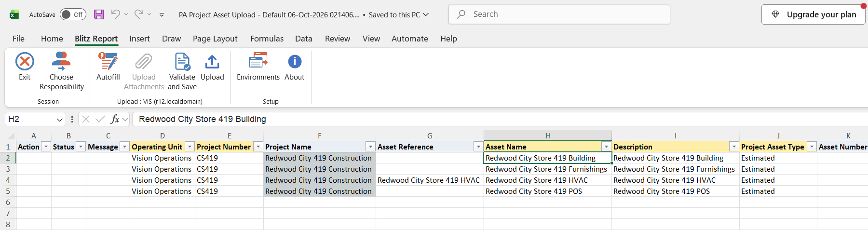This screenshot has height=230, width=868.
Task: Open the Data tab
Action: [304, 39]
